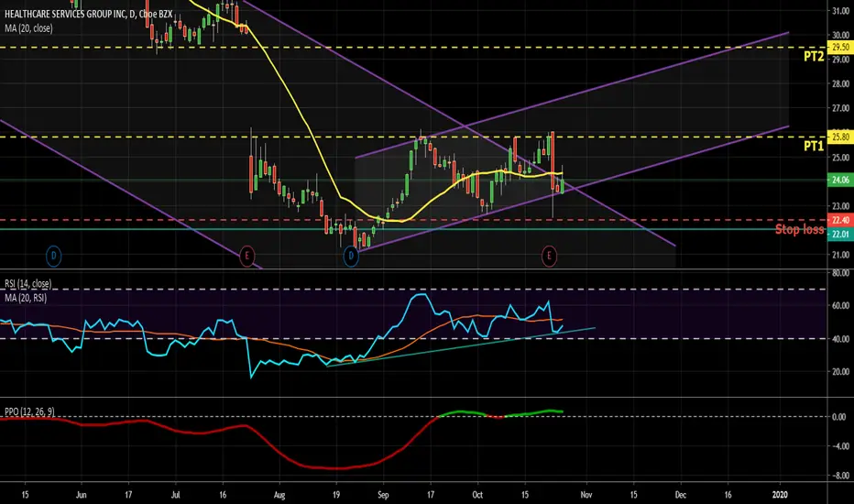
Task: Click the Sep label on time axis
Action: [x=383, y=495]
